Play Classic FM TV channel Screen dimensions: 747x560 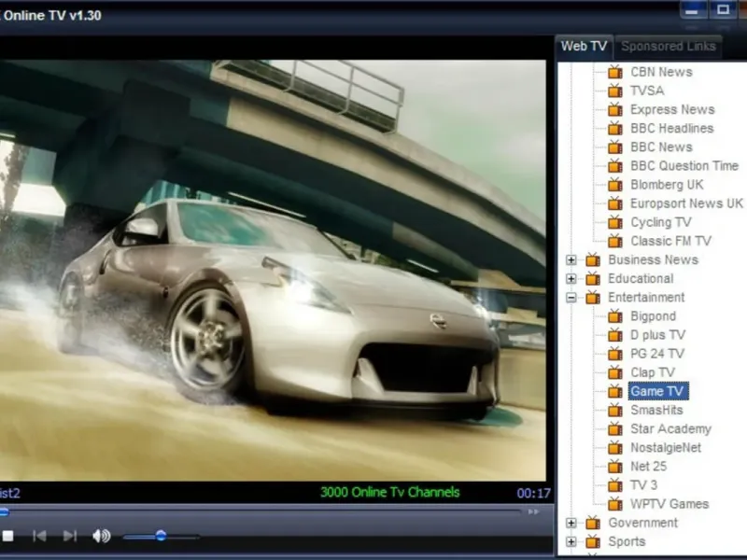670,241
